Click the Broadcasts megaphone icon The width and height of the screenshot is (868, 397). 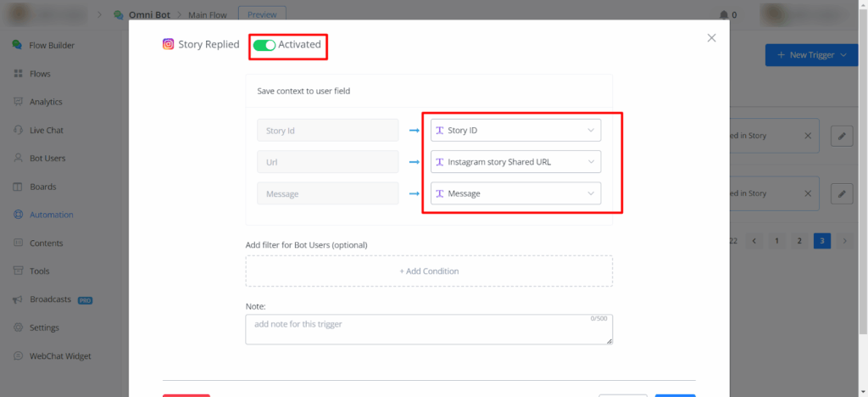coord(18,299)
